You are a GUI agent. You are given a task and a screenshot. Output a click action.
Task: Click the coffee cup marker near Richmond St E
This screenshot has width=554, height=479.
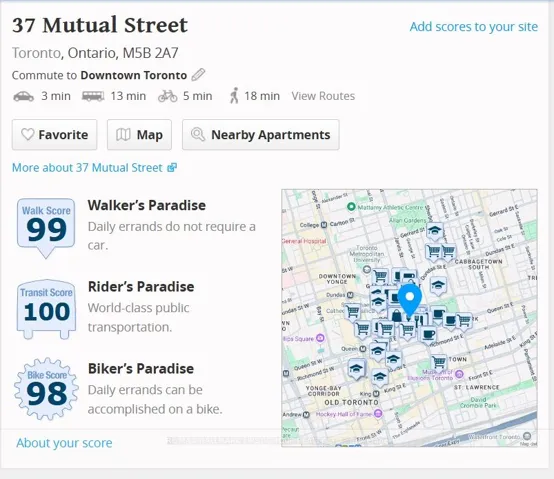pos(428,335)
